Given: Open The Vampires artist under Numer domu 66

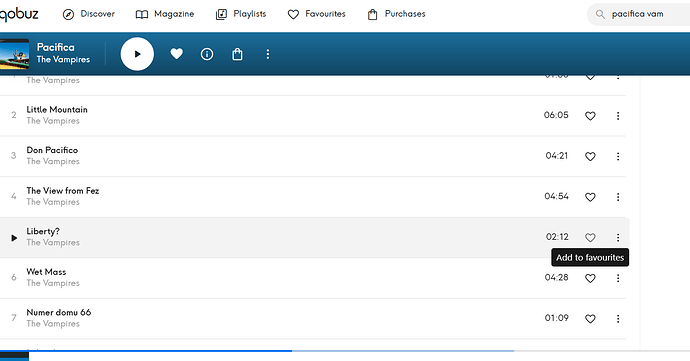Looking at the screenshot, I should click(x=53, y=324).
